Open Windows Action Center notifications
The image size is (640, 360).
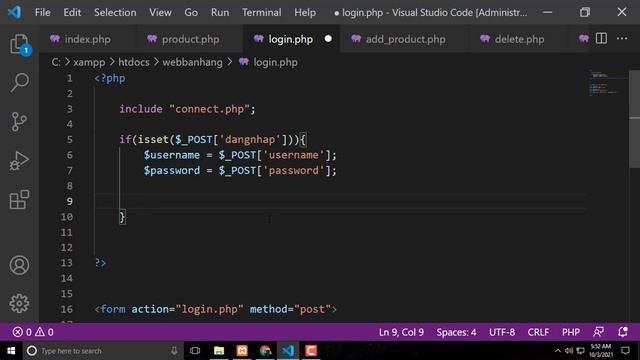[625, 351]
